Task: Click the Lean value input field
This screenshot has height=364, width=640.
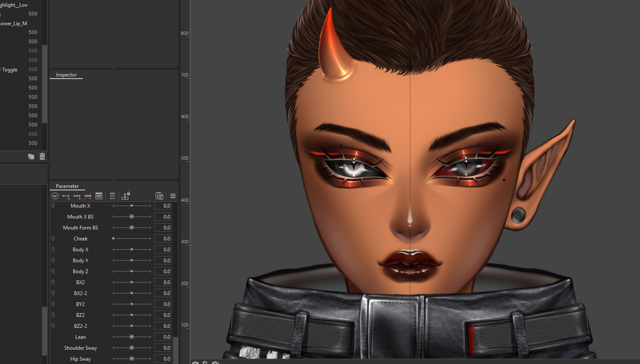Action: coord(163,337)
